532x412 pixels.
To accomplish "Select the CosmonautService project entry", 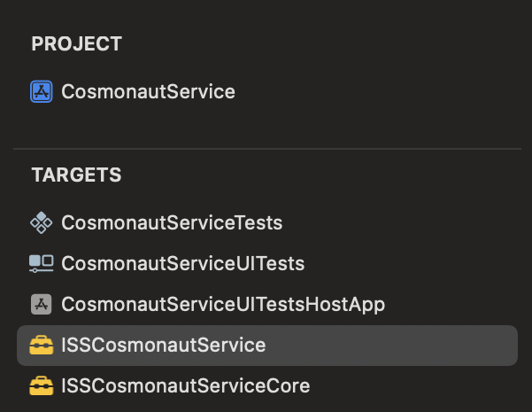I will pos(148,91).
